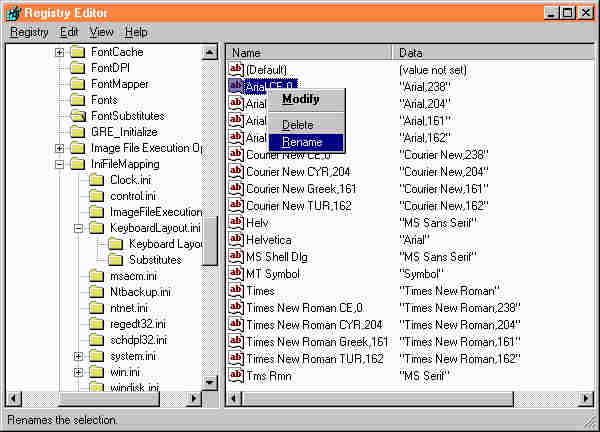Click the Tms Rmn value icon
The height and width of the screenshot is (432, 600).
tap(236, 375)
